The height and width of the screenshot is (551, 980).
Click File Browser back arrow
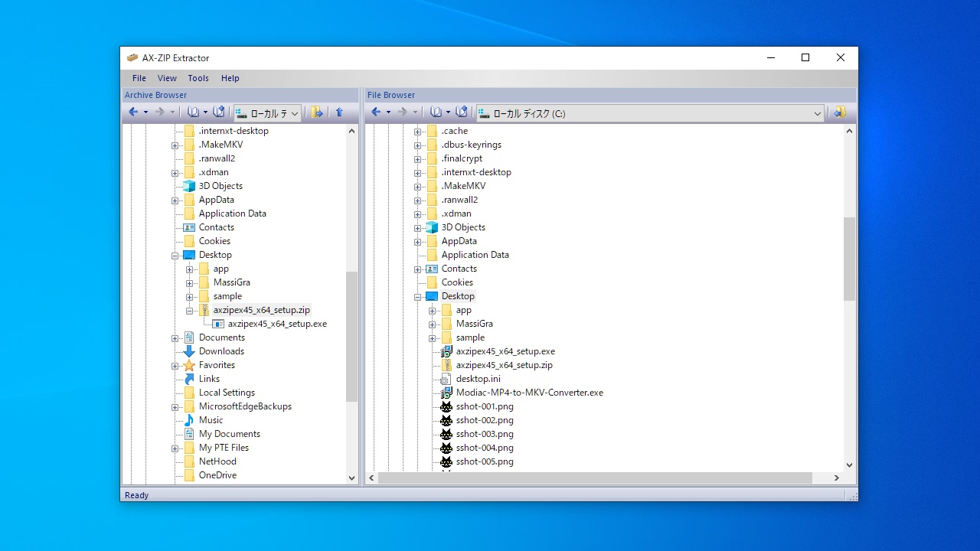click(376, 112)
